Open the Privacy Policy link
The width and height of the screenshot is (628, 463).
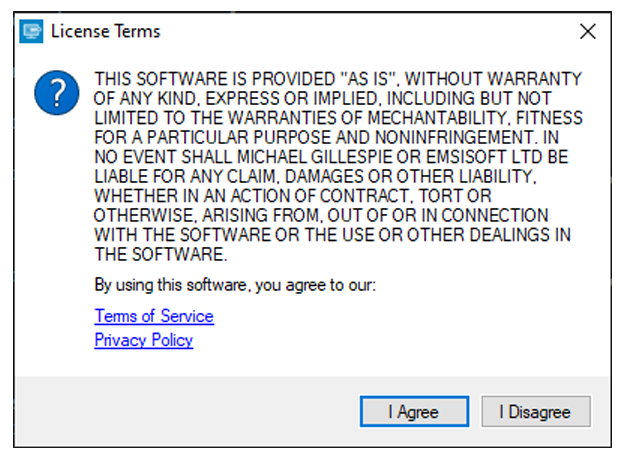tap(144, 340)
